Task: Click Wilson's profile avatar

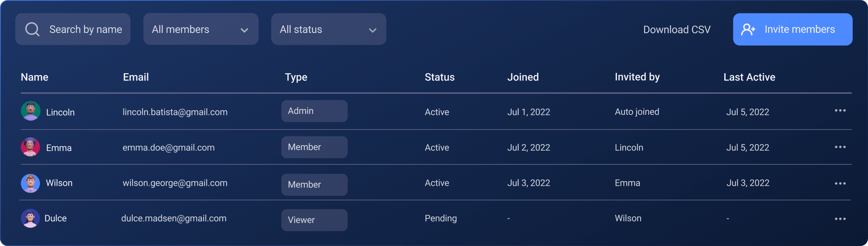Action: pos(30,183)
